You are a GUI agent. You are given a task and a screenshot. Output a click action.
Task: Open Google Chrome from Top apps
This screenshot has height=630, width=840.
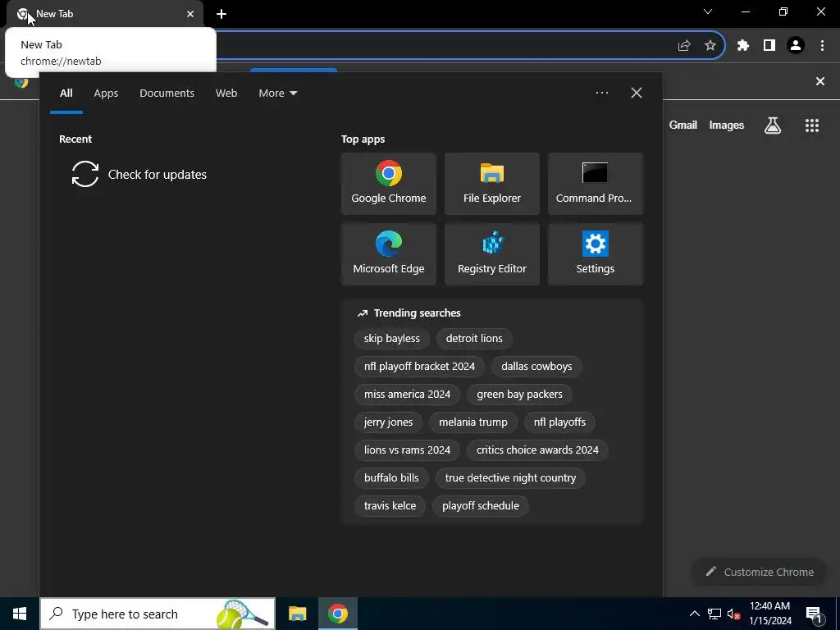388,184
